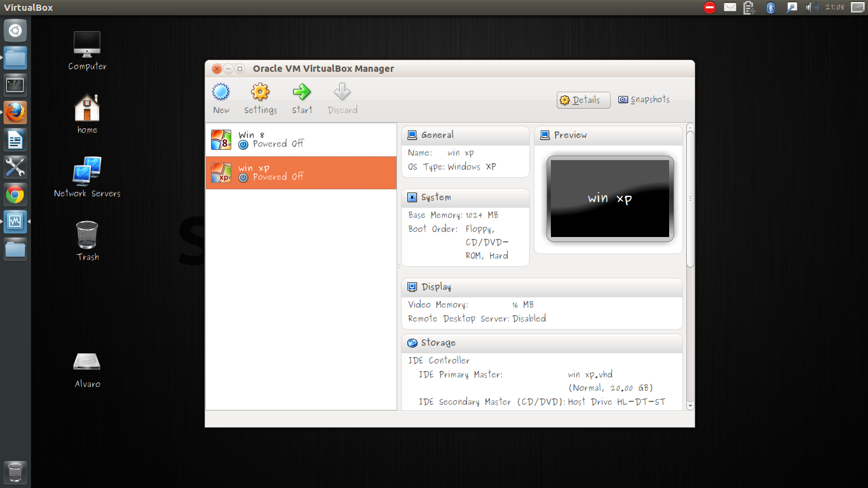Open LibreOffice Writer from the launcher
The height and width of the screenshot is (488, 868).
(x=15, y=140)
